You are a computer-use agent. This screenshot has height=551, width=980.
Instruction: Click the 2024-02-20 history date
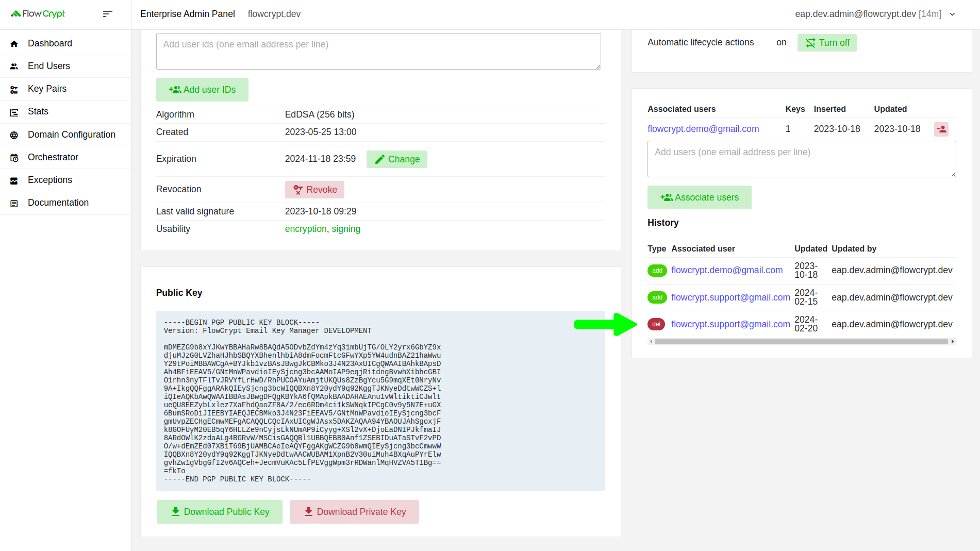[806, 324]
